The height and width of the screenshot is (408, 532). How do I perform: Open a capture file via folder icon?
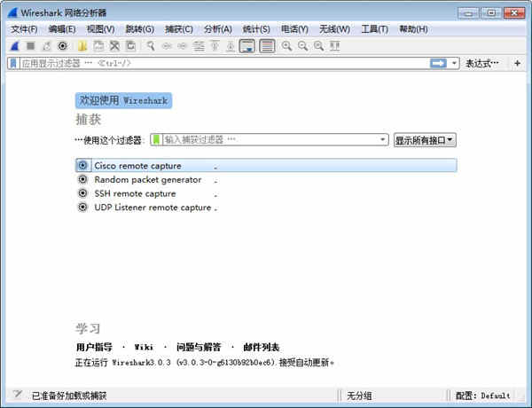click(x=82, y=46)
